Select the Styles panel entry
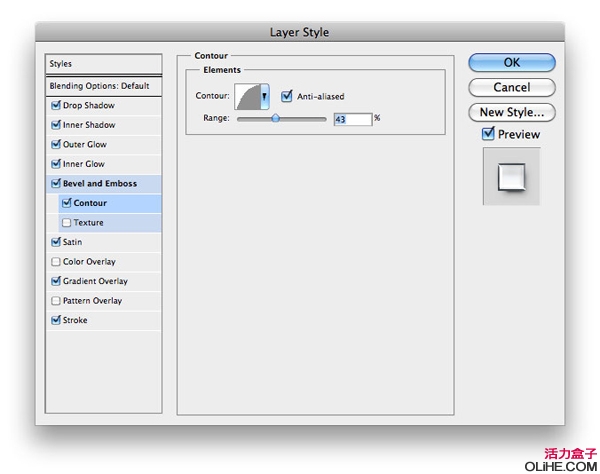600x474 pixels. pos(103,64)
